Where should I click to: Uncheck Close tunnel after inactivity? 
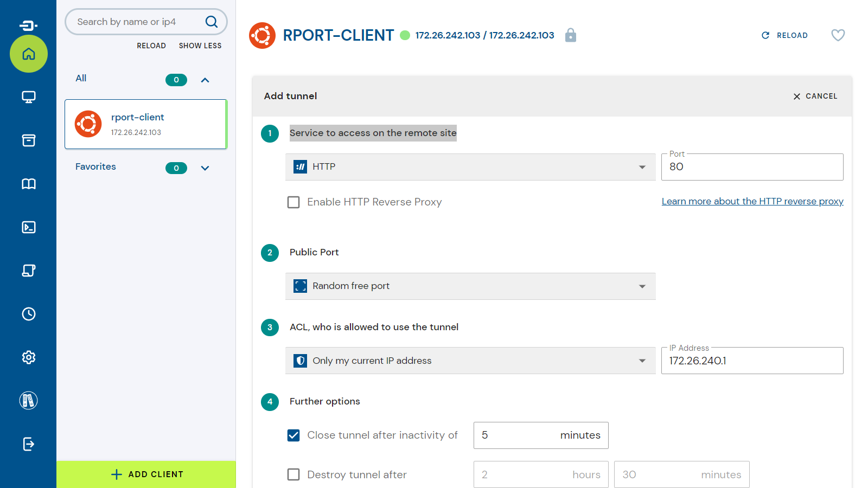click(293, 435)
